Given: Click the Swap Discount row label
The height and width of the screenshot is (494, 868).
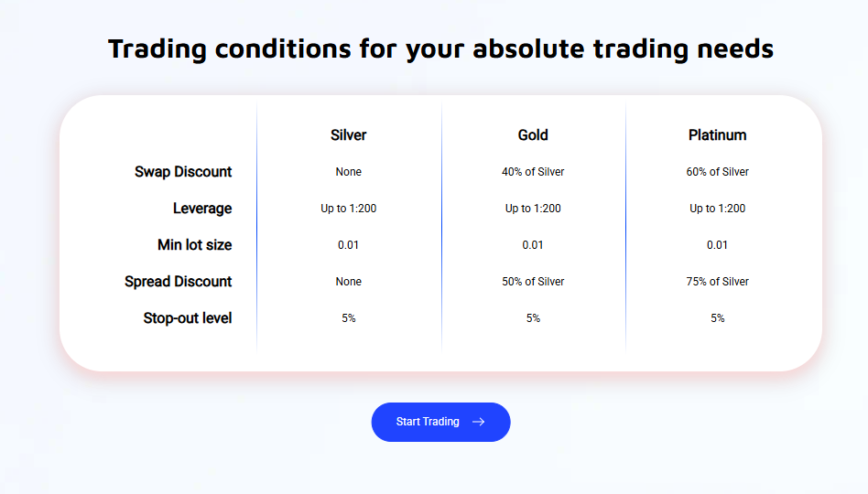Looking at the screenshot, I should point(183,172).
